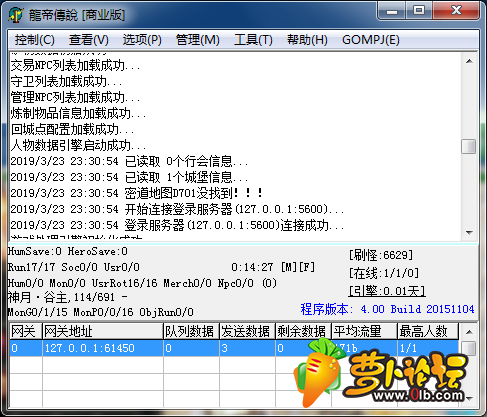
Task: Click log line 密道地图D701没找到
Action: [x=137, y=193]
